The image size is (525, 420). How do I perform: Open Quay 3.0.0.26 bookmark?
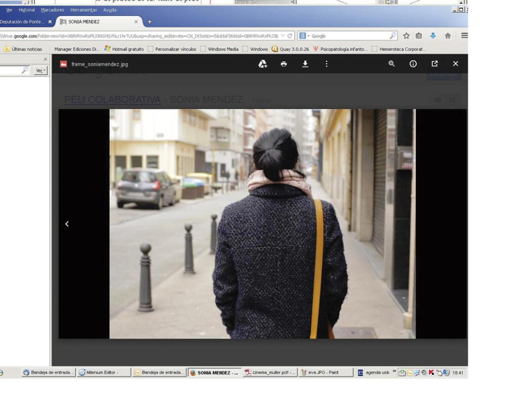290,49
